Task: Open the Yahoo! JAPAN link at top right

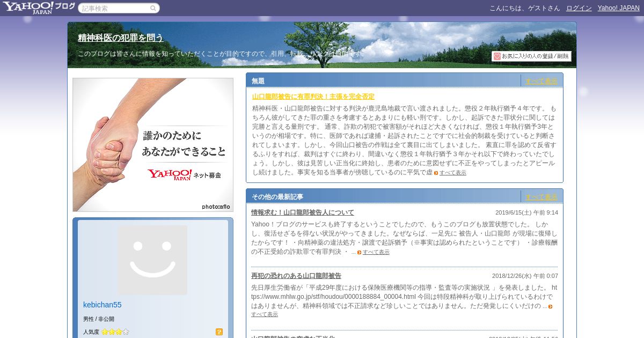Action: tap(618, 8)
